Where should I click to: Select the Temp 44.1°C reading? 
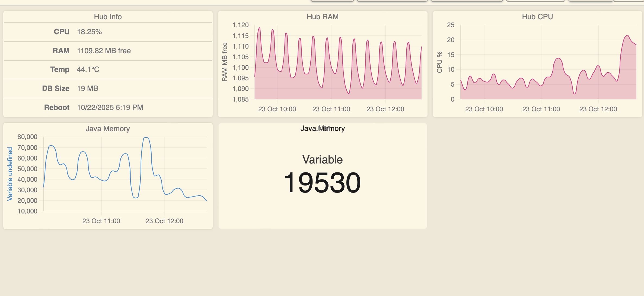pyautogui.click(x=88, y=70)
